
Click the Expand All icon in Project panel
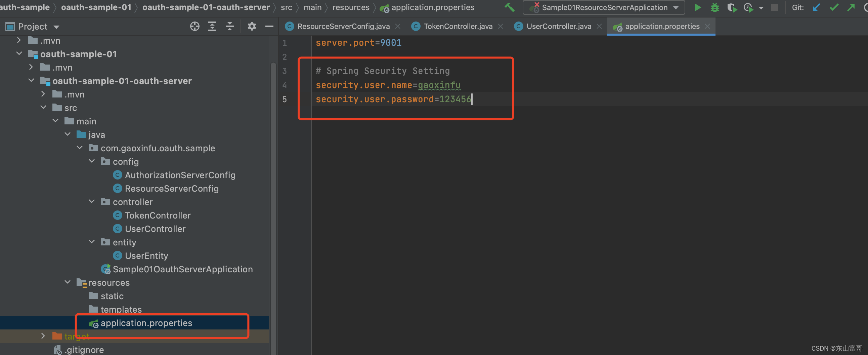click(212, 26)
